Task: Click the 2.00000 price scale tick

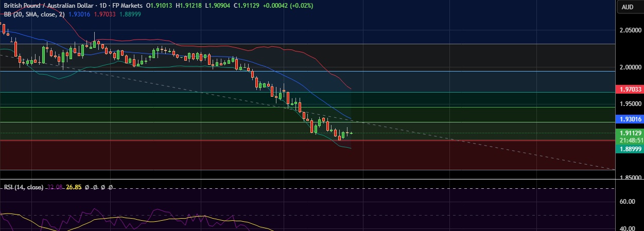Action: (630, 67)
